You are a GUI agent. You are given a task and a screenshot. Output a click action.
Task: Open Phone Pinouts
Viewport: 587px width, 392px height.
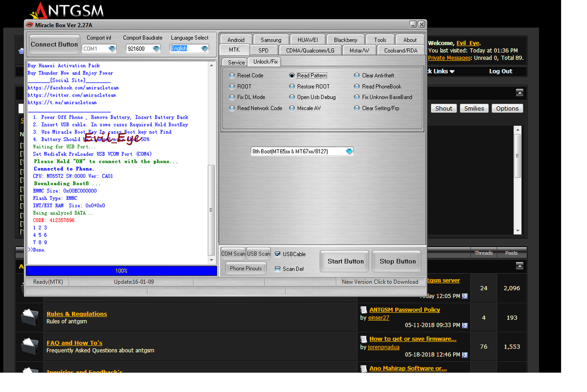(246, 269)
